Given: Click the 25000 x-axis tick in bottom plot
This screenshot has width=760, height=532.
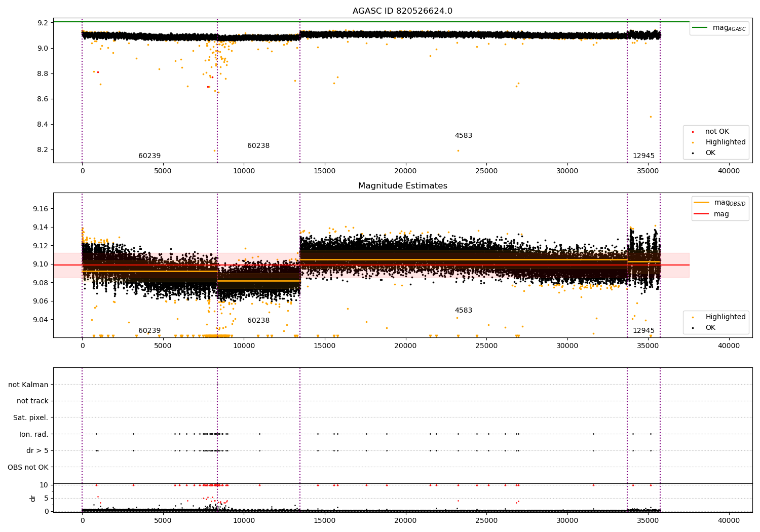Looking at the screenshot, I should (486, 520).
